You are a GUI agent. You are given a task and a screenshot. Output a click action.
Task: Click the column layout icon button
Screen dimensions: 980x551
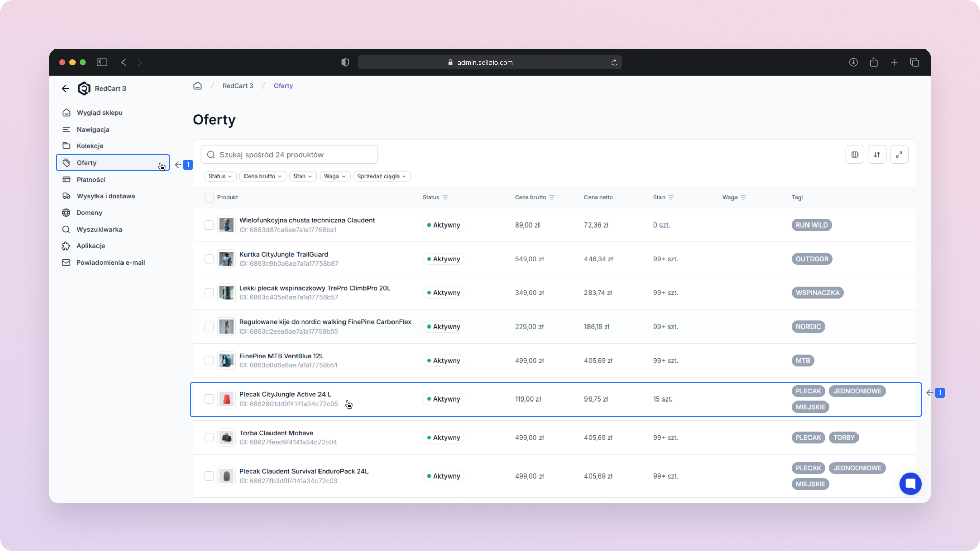[854, 155]
